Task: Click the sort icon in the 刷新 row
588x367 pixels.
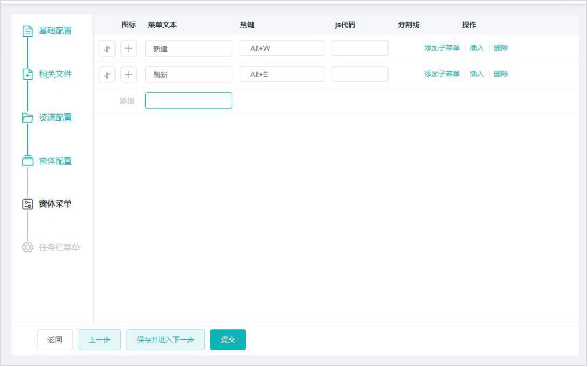Action: tap(107, 74)
